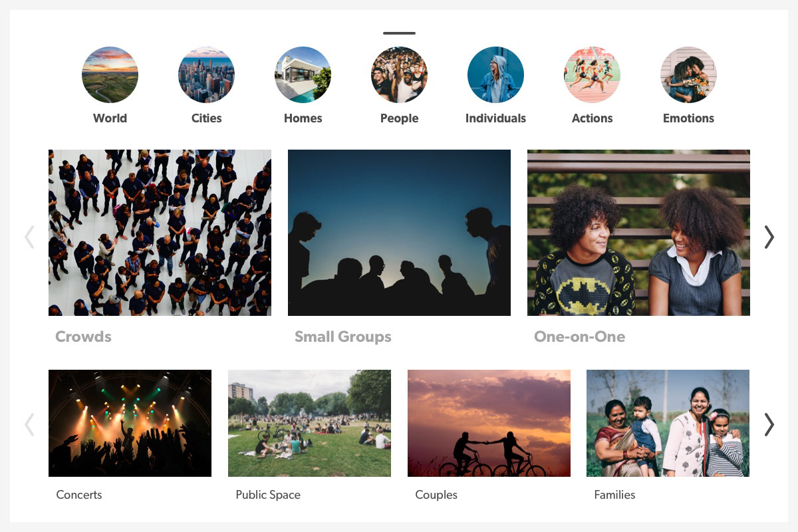Open the Crowds overhead photo

(160, 233)
